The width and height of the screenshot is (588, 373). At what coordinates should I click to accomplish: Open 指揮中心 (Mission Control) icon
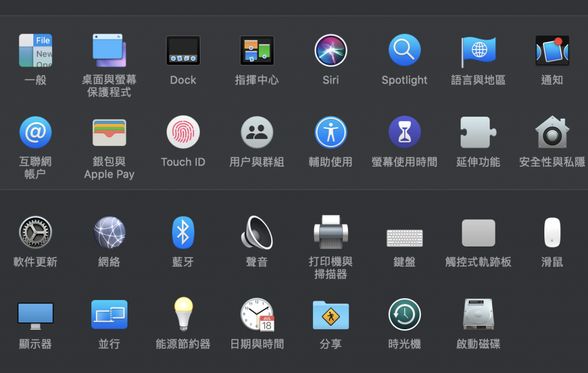coord(257,51)
